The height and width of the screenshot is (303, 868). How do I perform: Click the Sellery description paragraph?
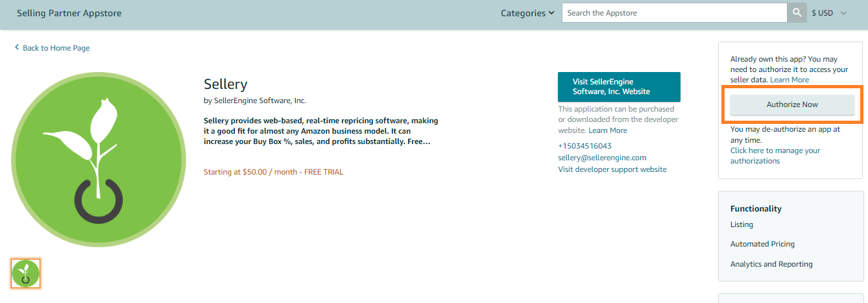click(x=321, y=131)
